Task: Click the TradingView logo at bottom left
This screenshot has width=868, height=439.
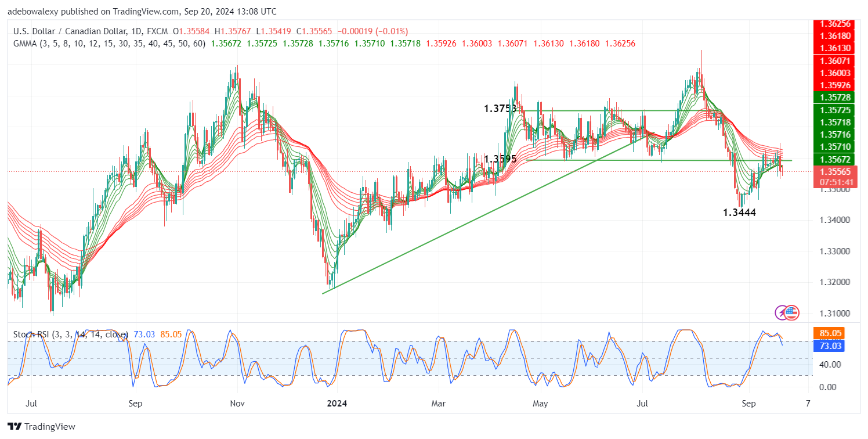Action: (42, 427)
